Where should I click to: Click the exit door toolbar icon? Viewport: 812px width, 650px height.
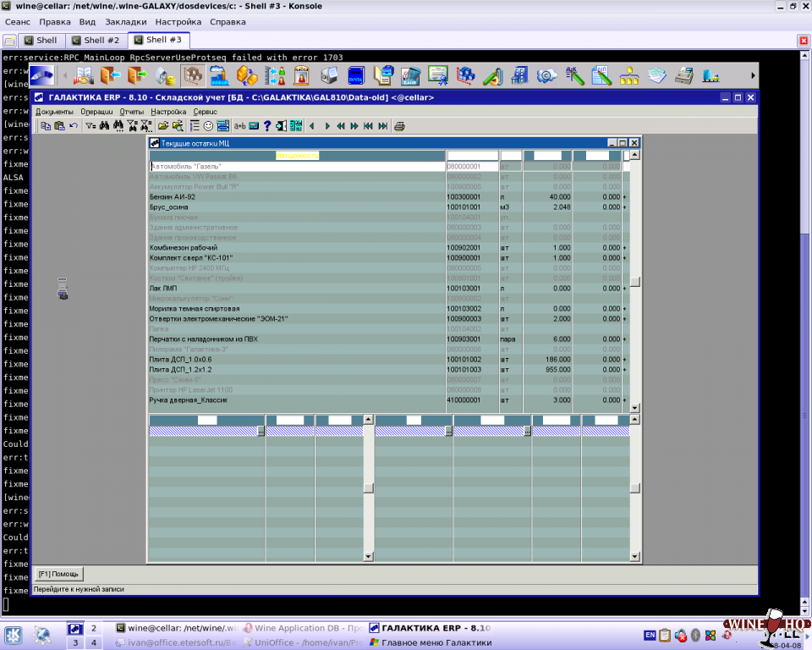click(x=280, y=125)
